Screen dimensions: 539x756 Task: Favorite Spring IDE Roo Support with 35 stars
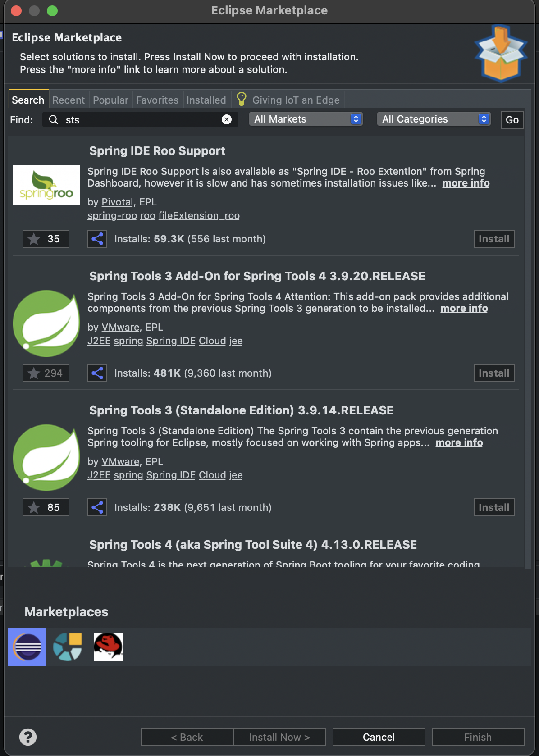pos(46,239)
